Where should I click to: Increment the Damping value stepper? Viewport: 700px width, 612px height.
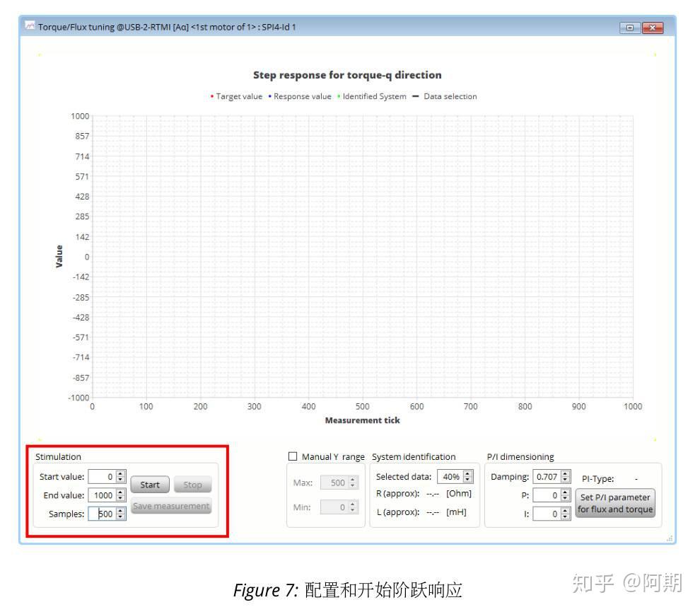564,473
